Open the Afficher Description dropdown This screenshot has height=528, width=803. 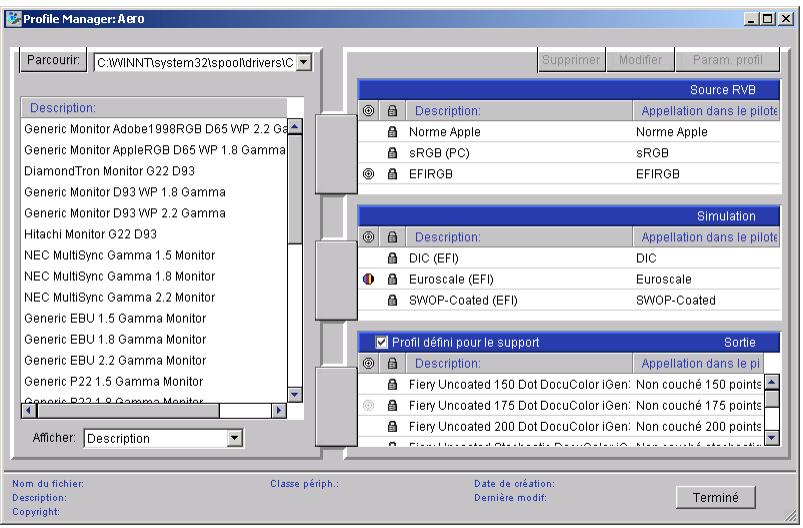click(x=235, y=438)
